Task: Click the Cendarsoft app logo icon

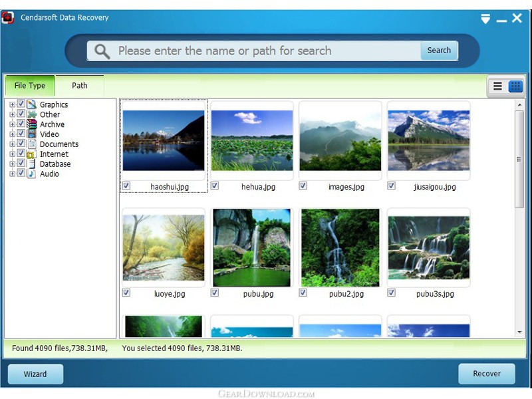Action: [x=7, y=17]
